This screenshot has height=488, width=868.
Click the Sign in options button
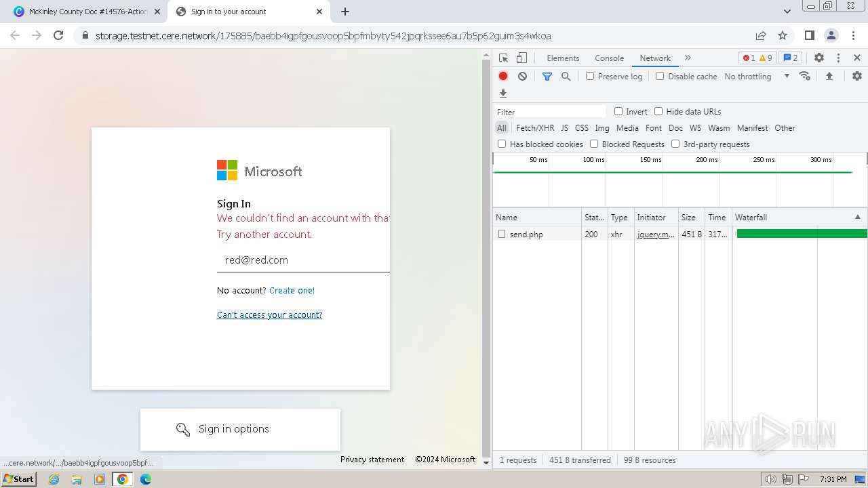coord(240,430)
